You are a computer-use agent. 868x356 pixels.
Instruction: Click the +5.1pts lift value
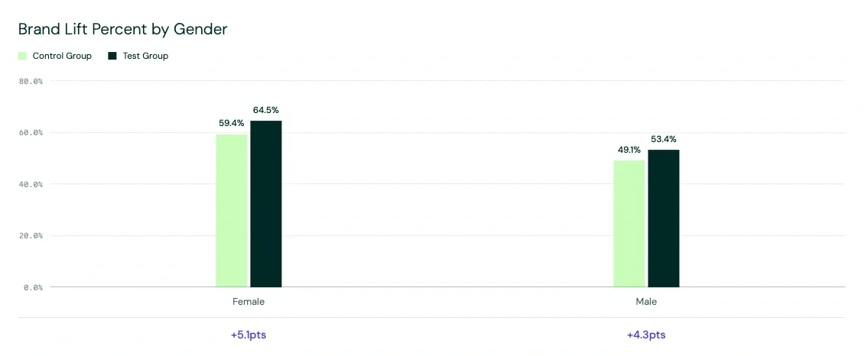point(249,335)
